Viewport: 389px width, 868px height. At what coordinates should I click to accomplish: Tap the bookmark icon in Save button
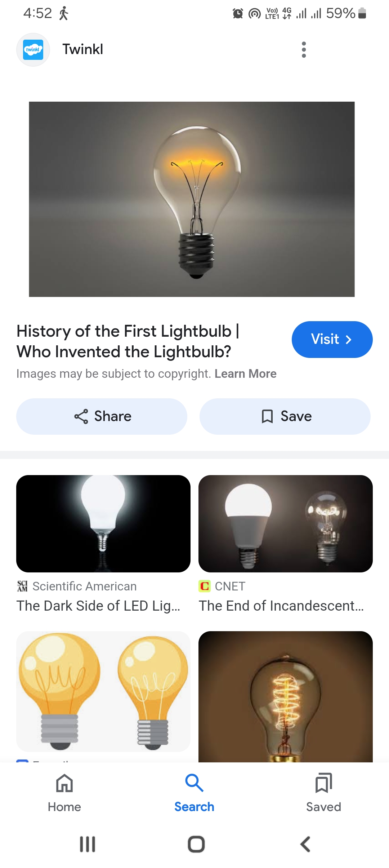(x=267, y=416)
